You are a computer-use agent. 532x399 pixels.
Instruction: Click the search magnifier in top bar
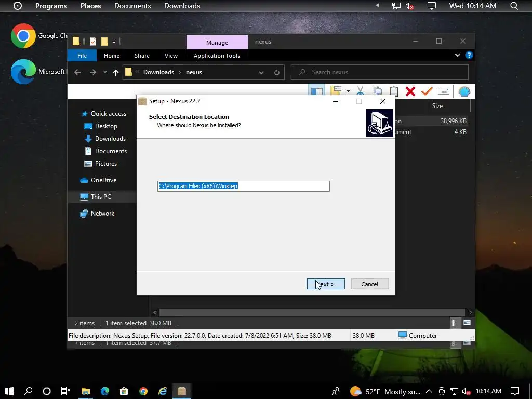(x=514, y=6)
